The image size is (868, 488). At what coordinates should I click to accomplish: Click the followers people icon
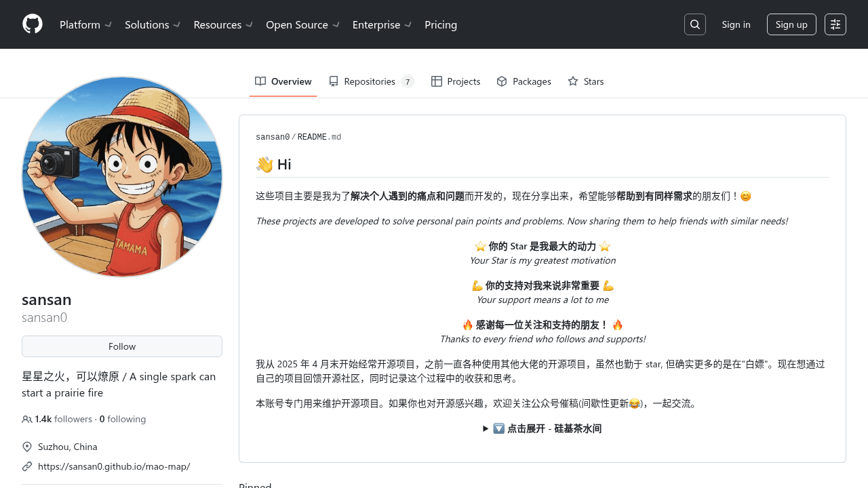coord(26,419)
